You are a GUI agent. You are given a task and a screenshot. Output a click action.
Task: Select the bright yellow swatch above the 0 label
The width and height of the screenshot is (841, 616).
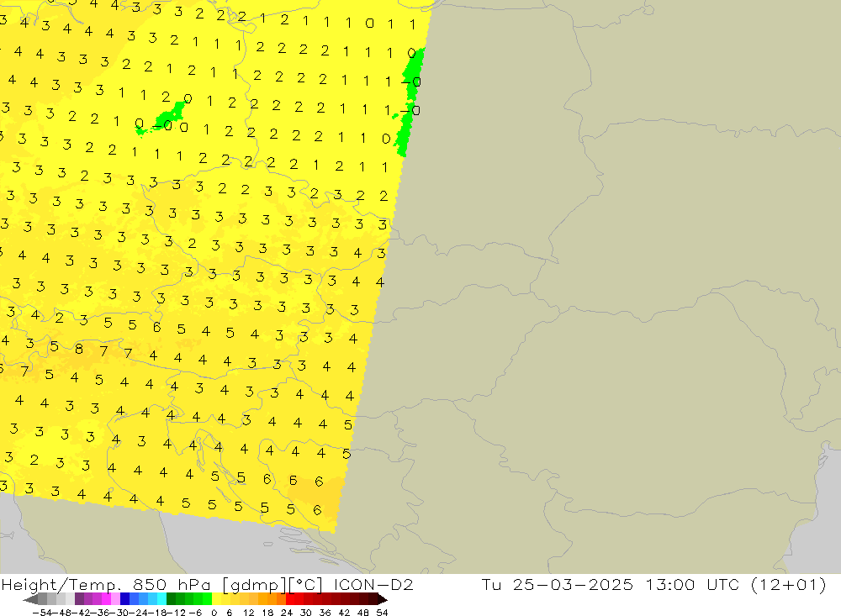tap(217, 599)
